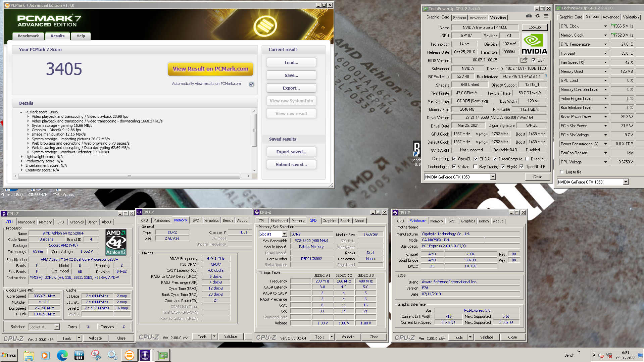The height and width of the screenshot is (362, 644).
Task: Click bus interface question mark icon
Action: click(x=546, y=76)
